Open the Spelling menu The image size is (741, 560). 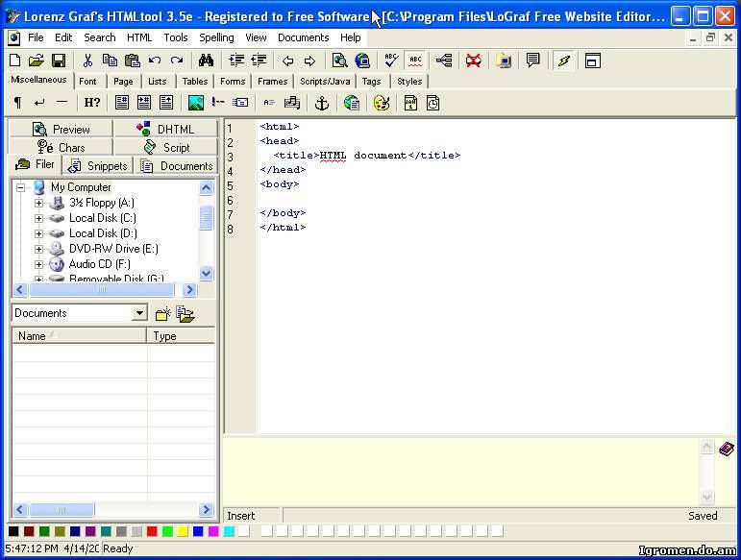[216, 37]
